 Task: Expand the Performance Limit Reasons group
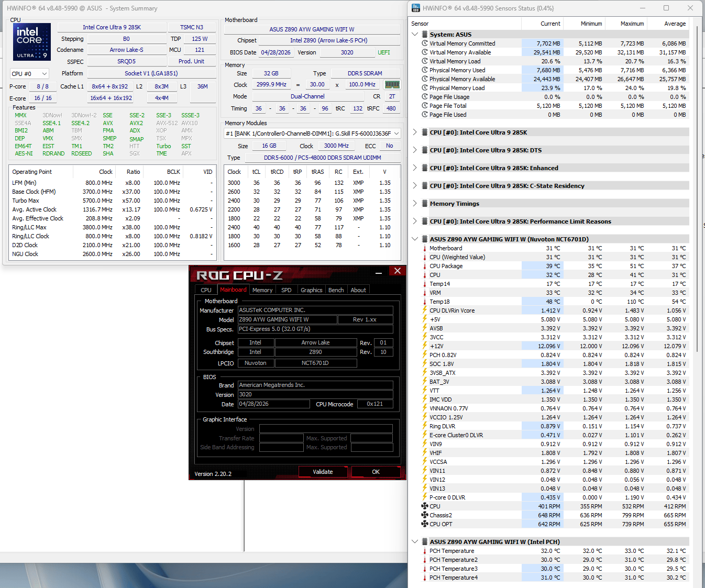coord(415,221)
